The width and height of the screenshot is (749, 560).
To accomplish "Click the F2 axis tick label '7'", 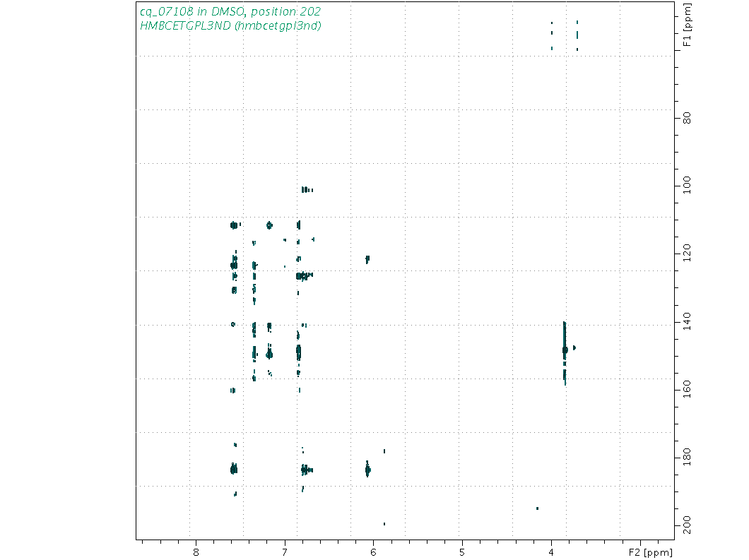I will click(x=285, y=552).
